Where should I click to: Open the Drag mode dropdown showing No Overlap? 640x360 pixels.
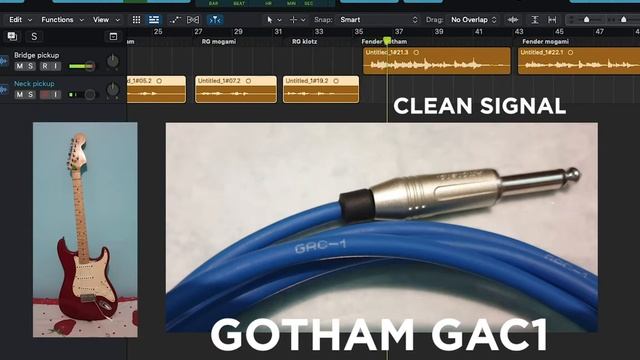pyautogui.click(x=474, y=20)
